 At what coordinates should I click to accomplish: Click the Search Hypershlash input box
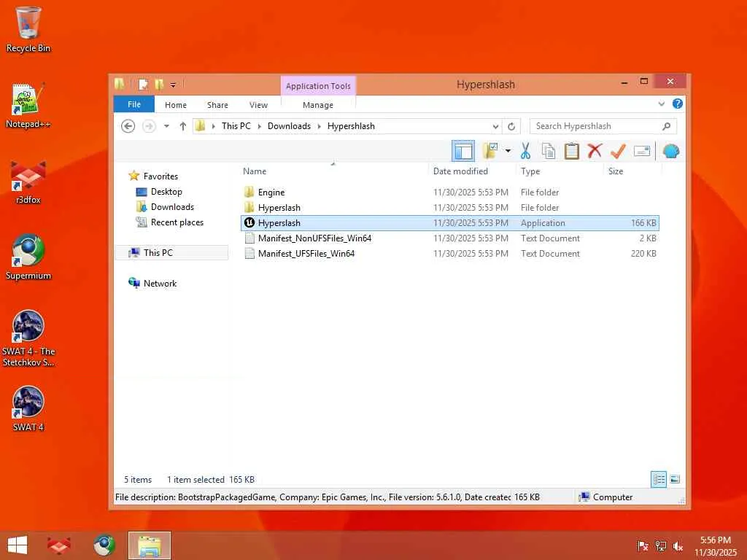pos(595,126)
